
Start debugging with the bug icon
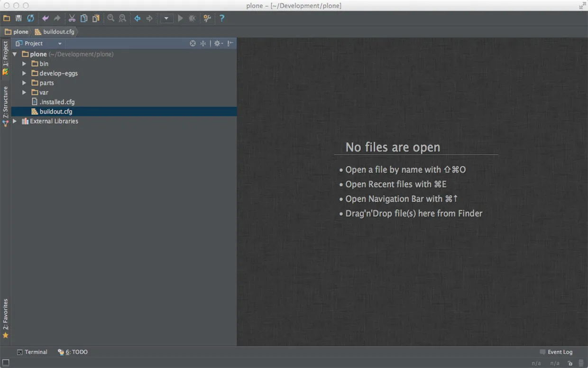(192, 18)
